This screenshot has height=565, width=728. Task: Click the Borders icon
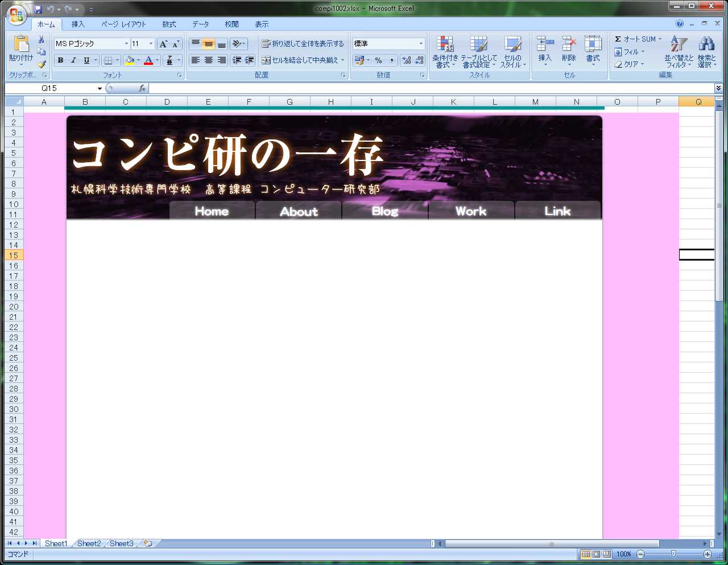click(x=108, y=60)
